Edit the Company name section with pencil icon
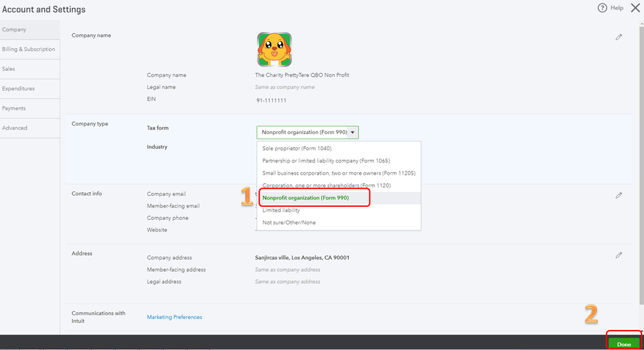 tap(618, 37)
